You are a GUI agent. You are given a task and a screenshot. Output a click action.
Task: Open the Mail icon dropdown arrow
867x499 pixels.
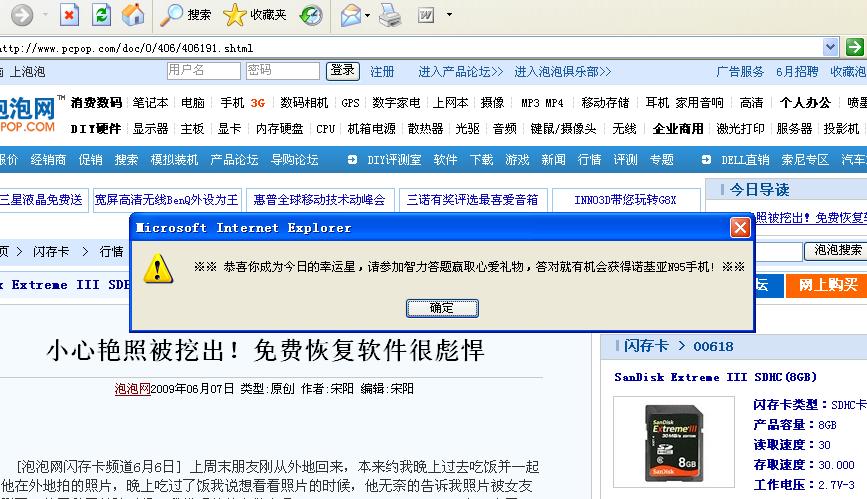[x=368, y=15]
